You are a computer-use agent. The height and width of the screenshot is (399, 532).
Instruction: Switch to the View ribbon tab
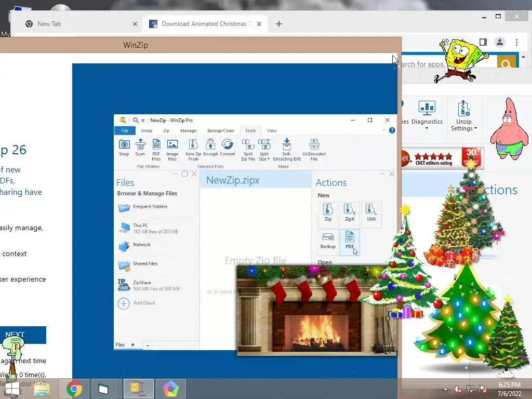pos(272,130)
